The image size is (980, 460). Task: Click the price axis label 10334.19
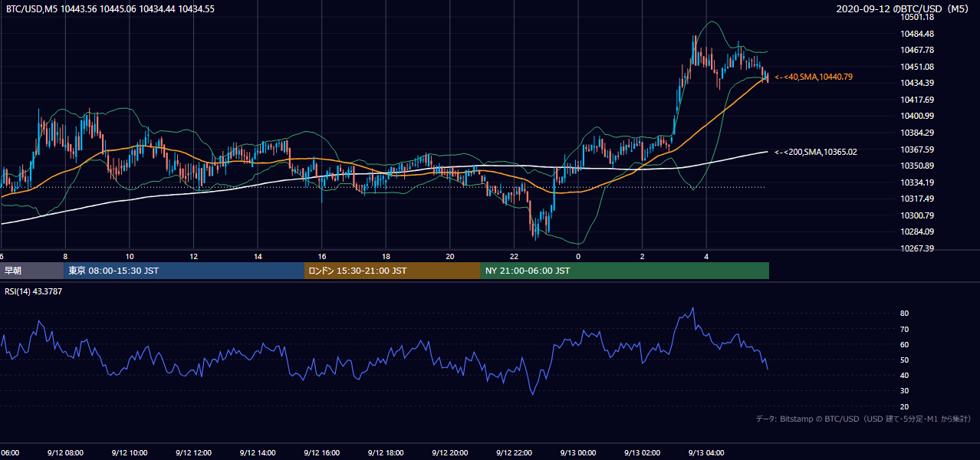pyautogui.click(x=916, y=182)
